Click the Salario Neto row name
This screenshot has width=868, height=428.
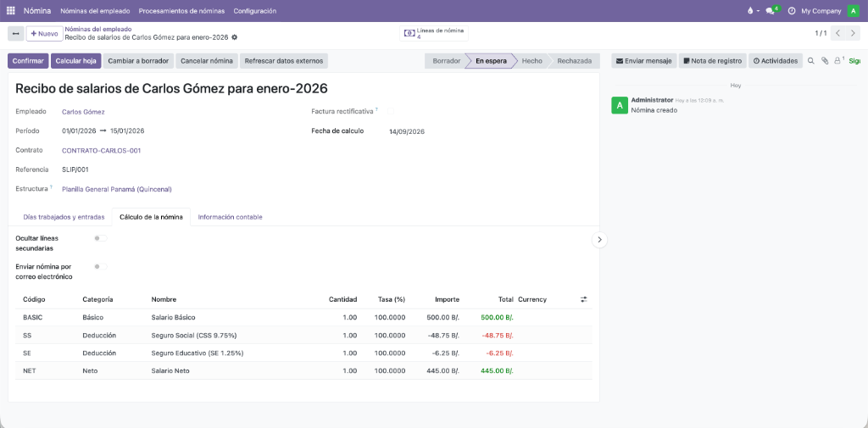click(x=170, y=371)
